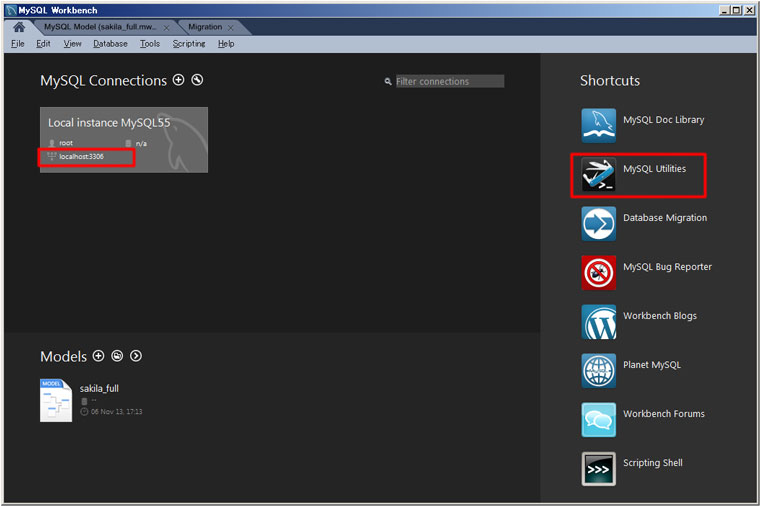Open the Database menu
Image resolution: width=760 pixels, height=506 pixels.
[x=110, y=44]
